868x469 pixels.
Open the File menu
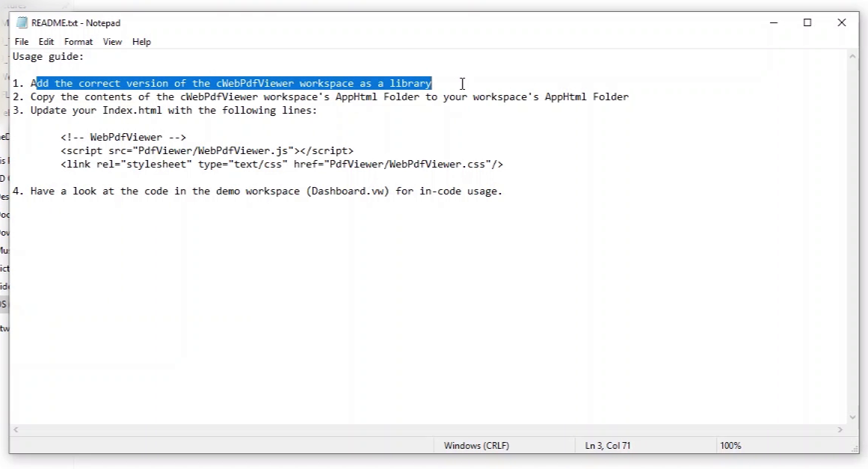[22, 42]
